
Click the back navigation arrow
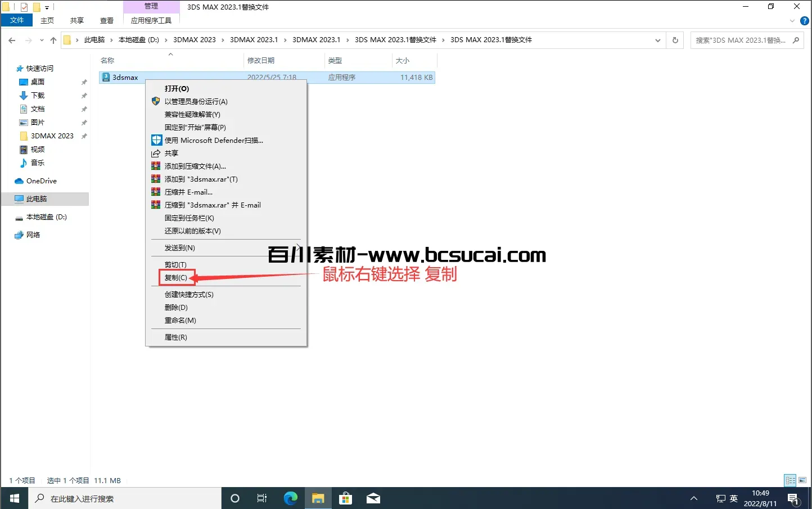pyautogui.click(x=12, y=40)
